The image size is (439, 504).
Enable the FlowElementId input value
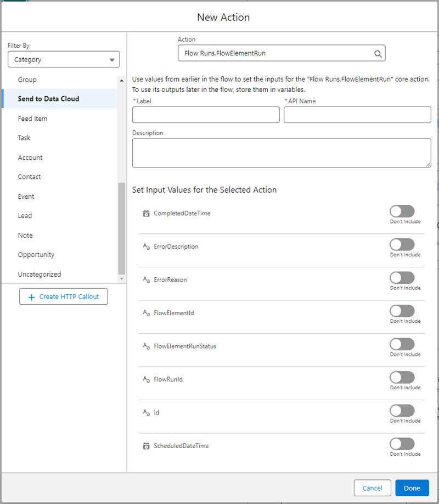402,311
